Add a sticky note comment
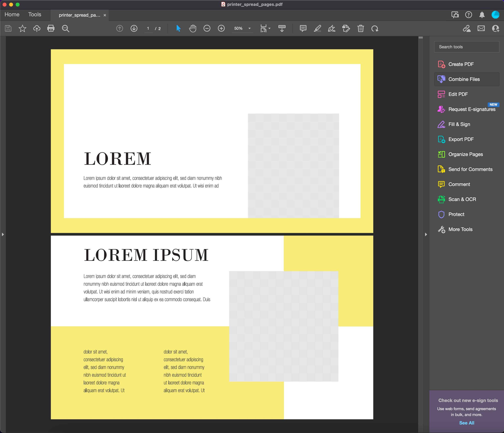The height and width of the screenshot is (433, 504). pyautogui.click(x=303, y=28)
